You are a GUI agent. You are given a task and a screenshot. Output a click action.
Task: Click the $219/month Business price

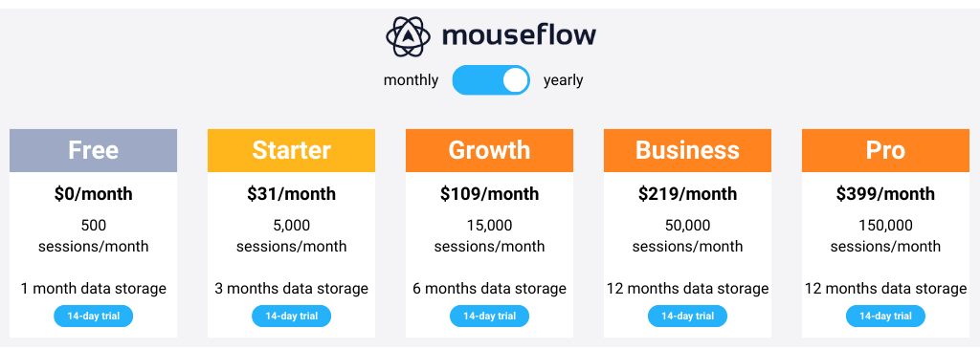point(687,194)
